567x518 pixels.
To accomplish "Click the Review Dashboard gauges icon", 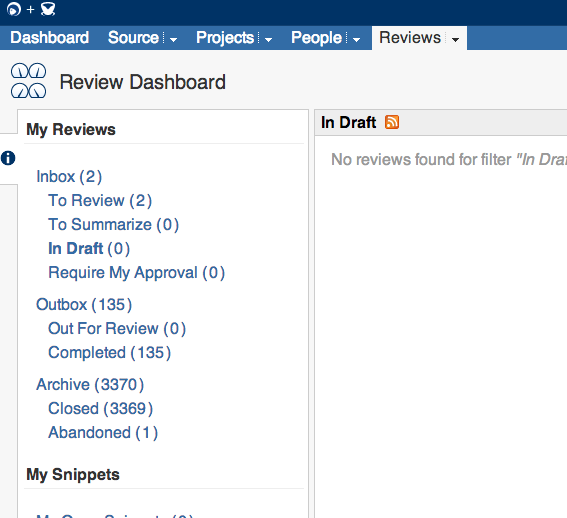I will 29,81.
